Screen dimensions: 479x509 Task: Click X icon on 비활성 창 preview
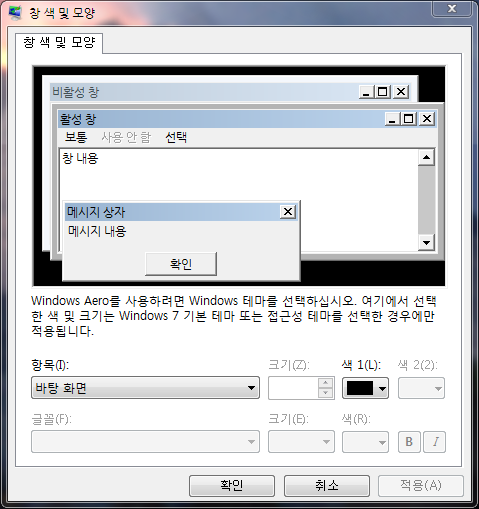coord(401,92)
